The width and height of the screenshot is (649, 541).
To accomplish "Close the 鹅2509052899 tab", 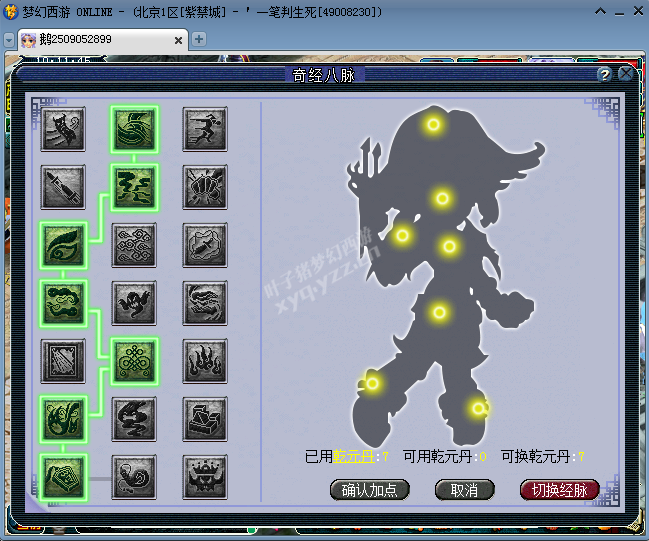I will [178, 40].
